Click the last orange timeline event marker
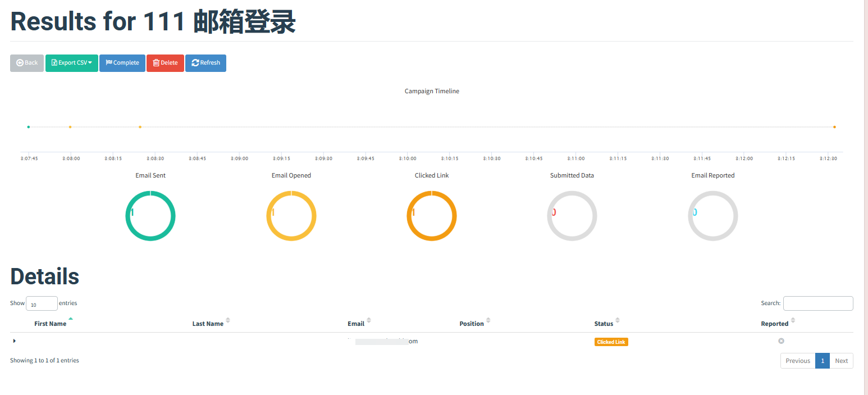 [835, 127]
